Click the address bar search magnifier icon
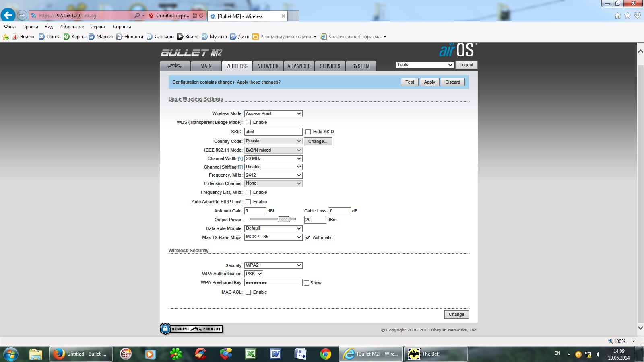 [137, 16]
